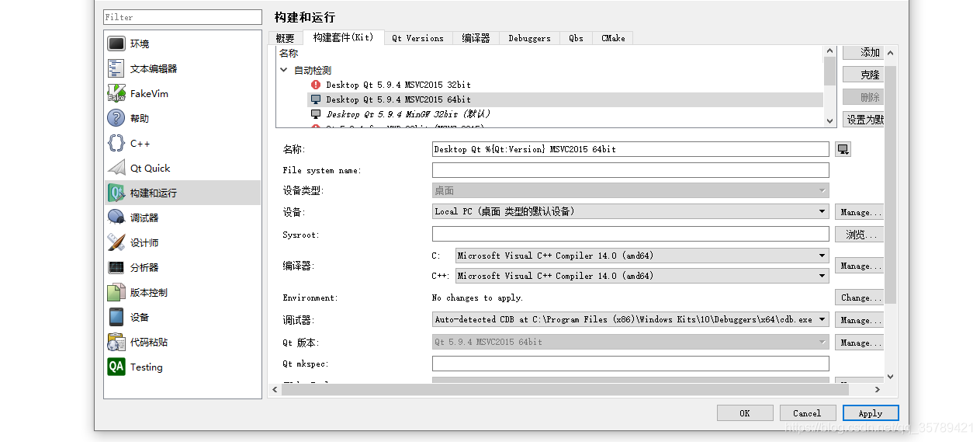Switch to the 概要 tab
This screenshot has width=980, height=442.
tap(286, 38)
